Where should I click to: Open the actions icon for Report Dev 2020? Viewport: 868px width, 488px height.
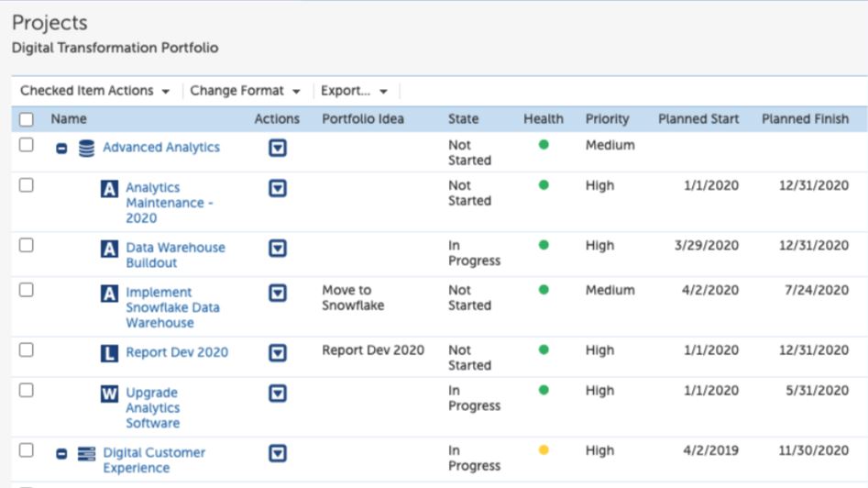pos(278,353)
